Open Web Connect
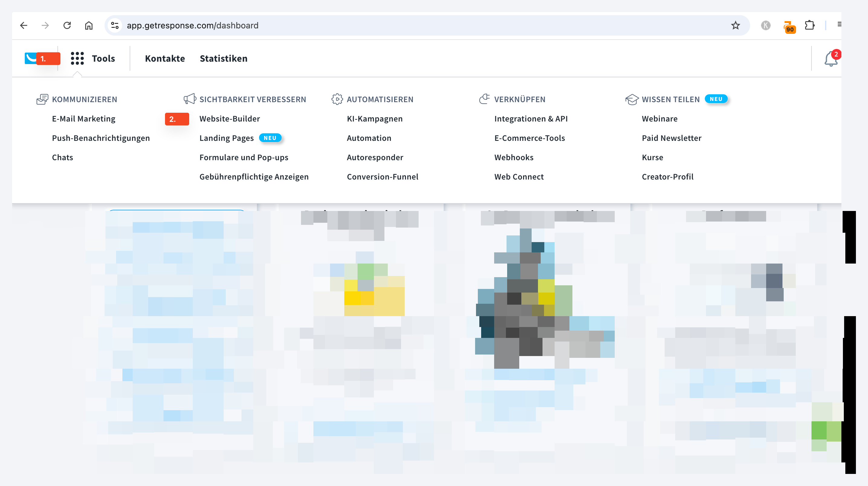Screen dimensions: 868x486 [x=519, y=177]
